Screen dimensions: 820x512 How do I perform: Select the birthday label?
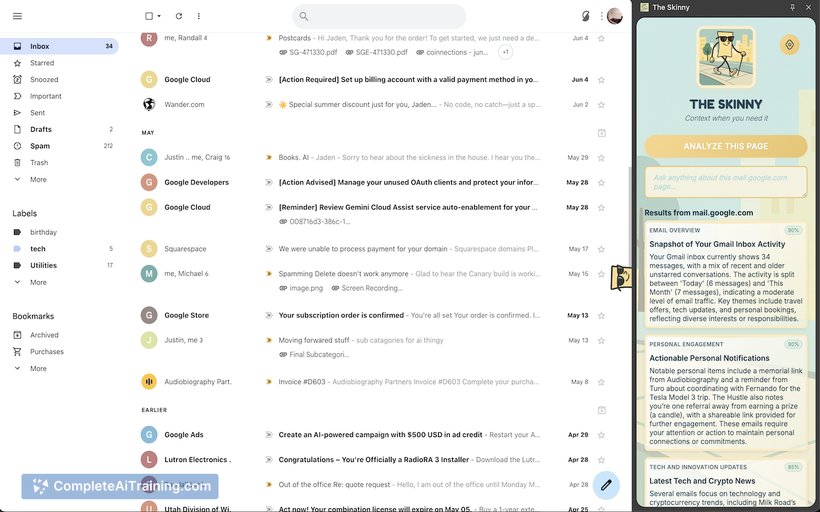pyautogui.click(x=59, y=232)
